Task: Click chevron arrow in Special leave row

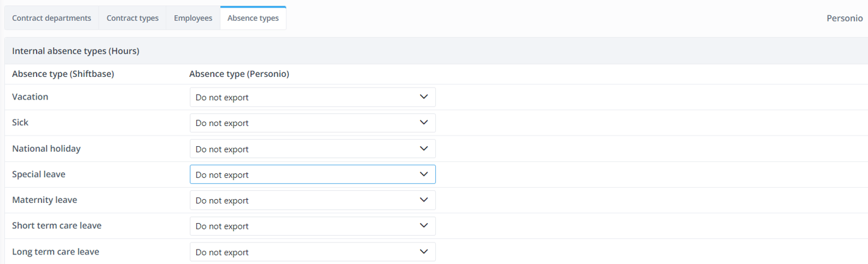Action: point(424,175)
